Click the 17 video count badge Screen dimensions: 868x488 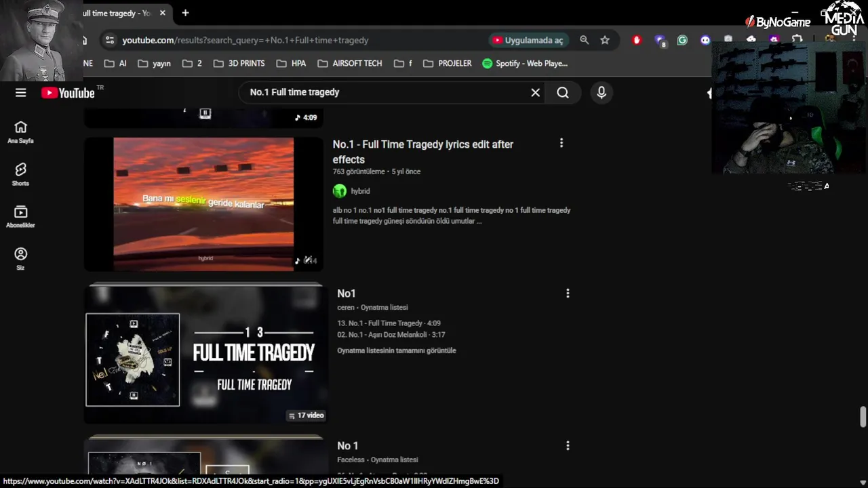point(307,415)
